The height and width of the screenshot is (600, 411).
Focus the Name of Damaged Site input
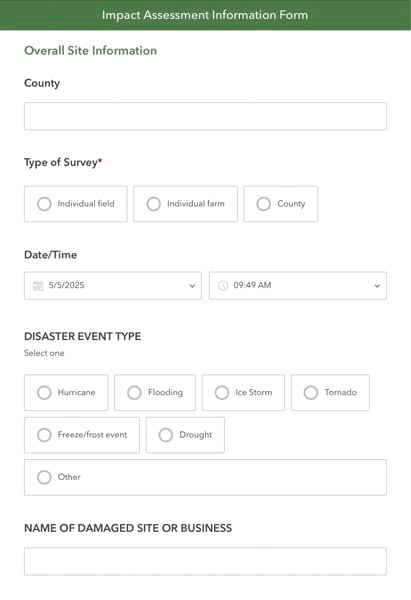click(205, 561)
